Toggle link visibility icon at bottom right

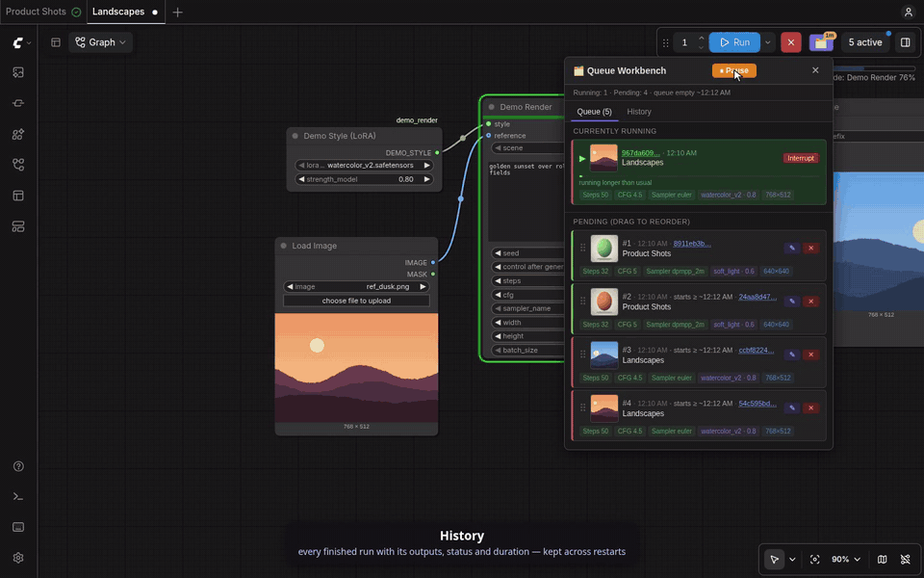(906, 559)
